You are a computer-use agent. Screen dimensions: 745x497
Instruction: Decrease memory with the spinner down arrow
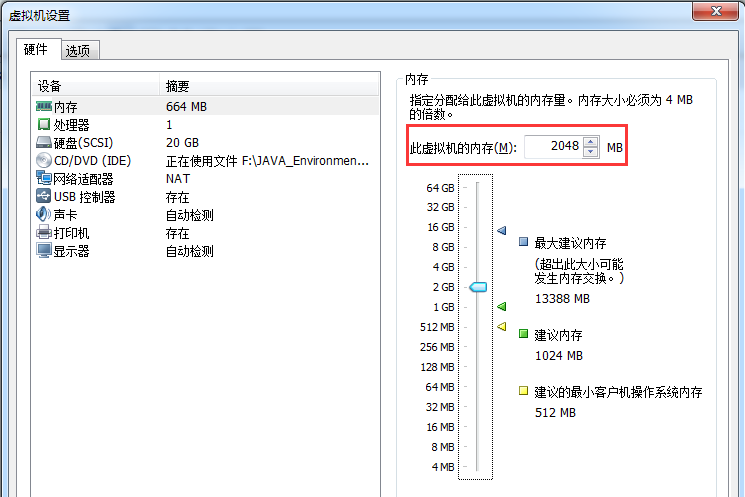coord(590,152)
